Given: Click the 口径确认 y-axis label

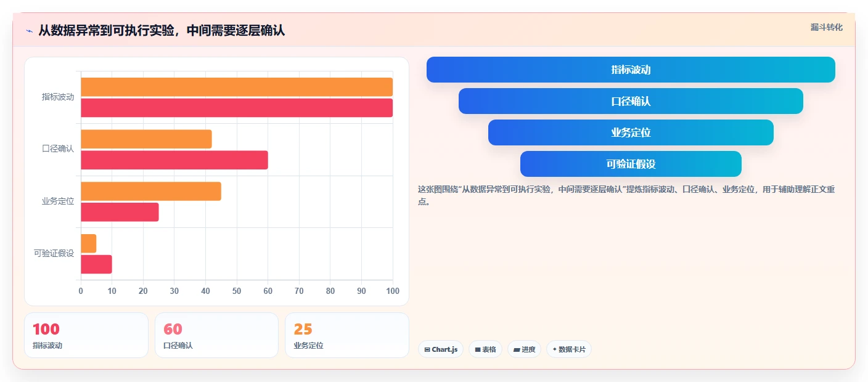Looking at the screenshot, I should [58, 149].
